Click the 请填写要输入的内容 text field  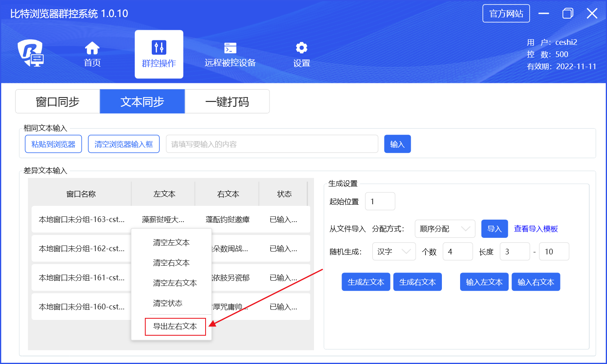pos(272,144)
